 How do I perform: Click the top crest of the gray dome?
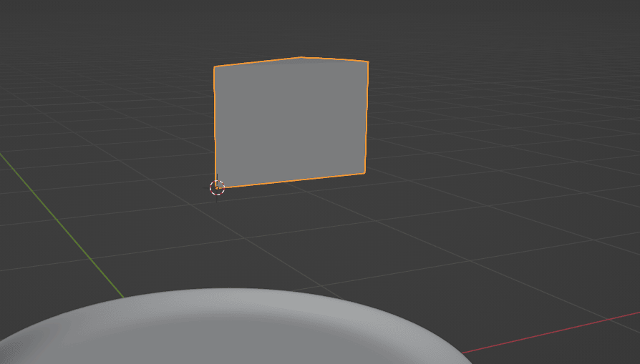pyautogui.click(x=229, y=291)
